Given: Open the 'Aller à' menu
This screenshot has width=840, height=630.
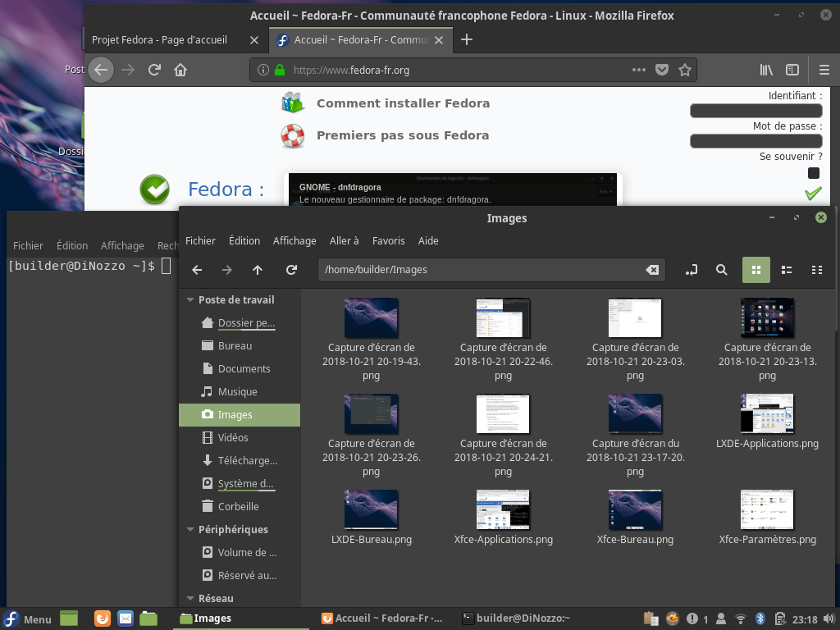Looking at the screenshot, I should click(x=344, y=241).
